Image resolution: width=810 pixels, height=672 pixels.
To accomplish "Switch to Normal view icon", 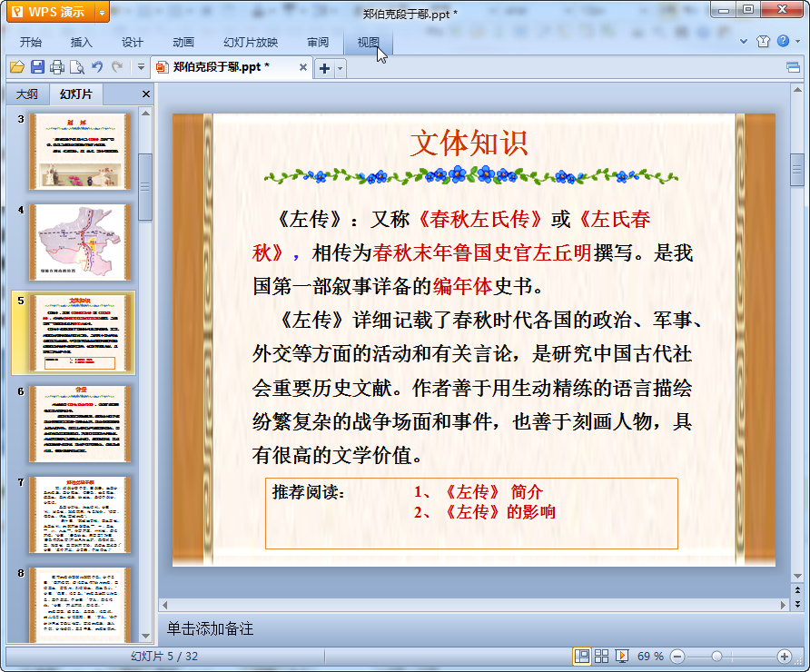I will [x=582, y=657].
